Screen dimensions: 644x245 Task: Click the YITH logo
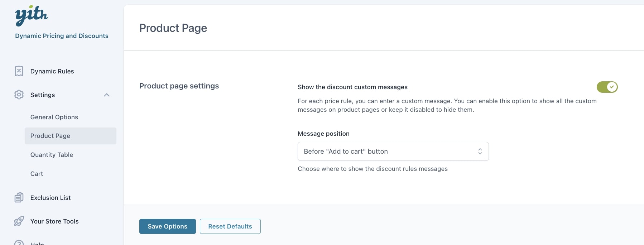click(32, 16)
